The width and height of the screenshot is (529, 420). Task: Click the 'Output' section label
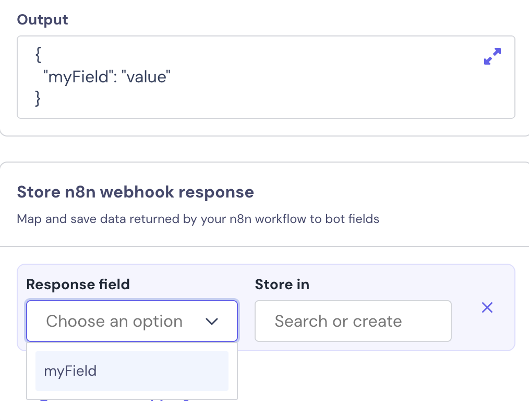pyautogui.click(x=42, y=20)
